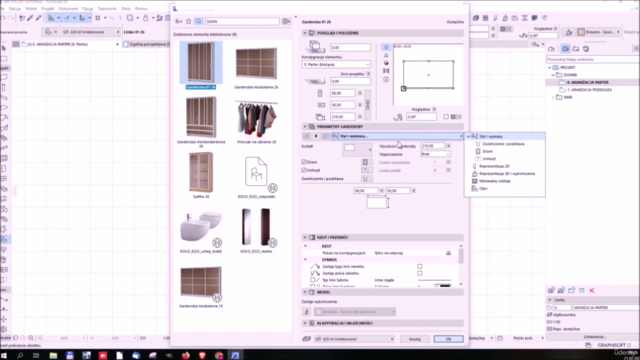Select Zwieńczenie i podstawa in popup list
The height and width of the screenshot is (360, 640).
[503, 144]
